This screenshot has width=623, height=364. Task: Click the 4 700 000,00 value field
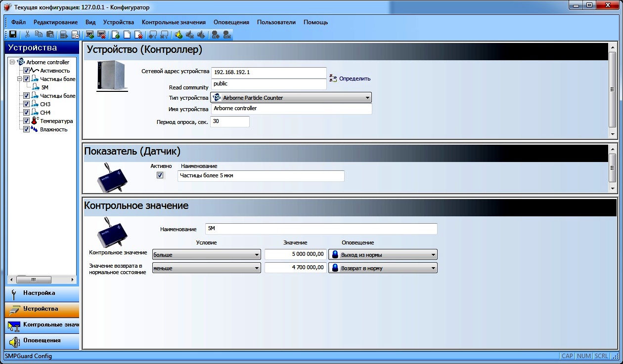296,268
